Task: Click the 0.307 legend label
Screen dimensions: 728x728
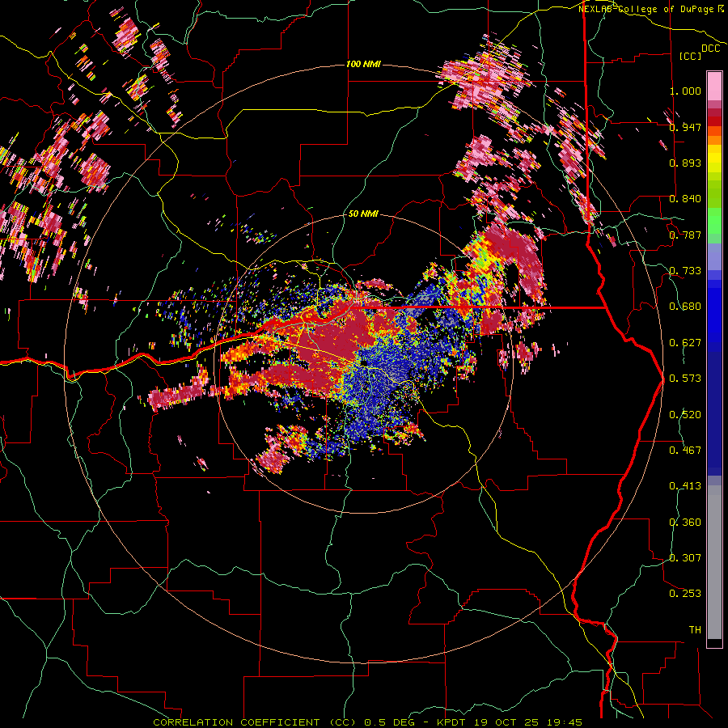Action: coord(685,558)
